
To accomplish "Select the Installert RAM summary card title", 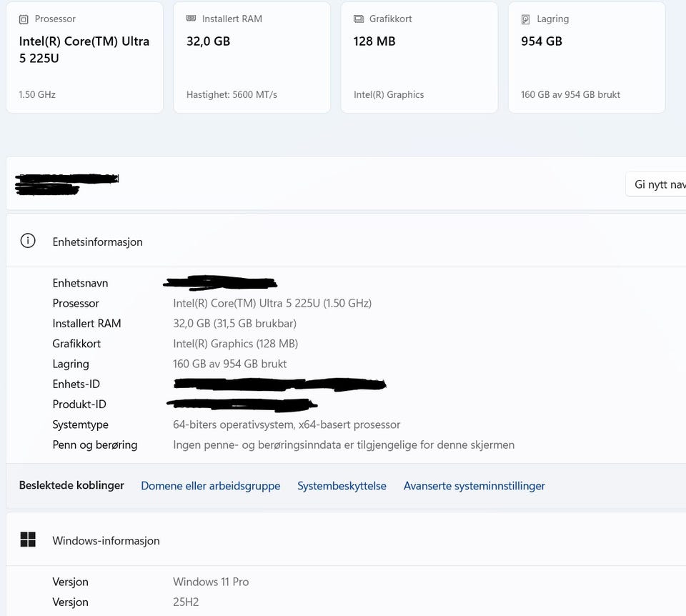I will pyautogui.click(x=232, y=19).
